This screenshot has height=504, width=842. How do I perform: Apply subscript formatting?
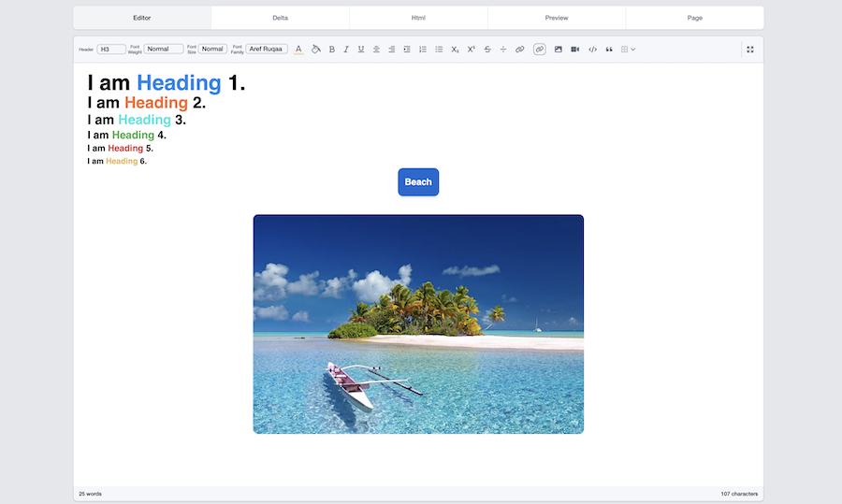click(x=455, y=50)
